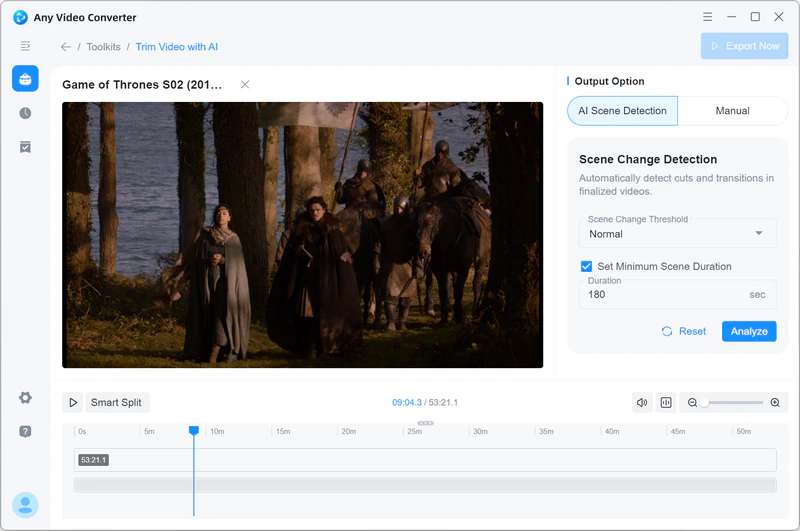800x531 pixels.
Task: Close the Any Video Converter window
Action: pyautogui.click(x=779, y=17)
